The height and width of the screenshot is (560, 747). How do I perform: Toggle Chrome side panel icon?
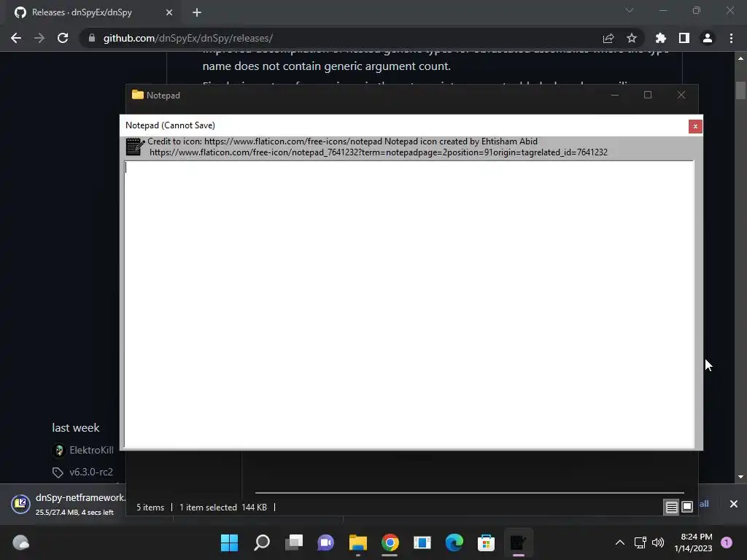pyautogui.click(x=684, y=38)
